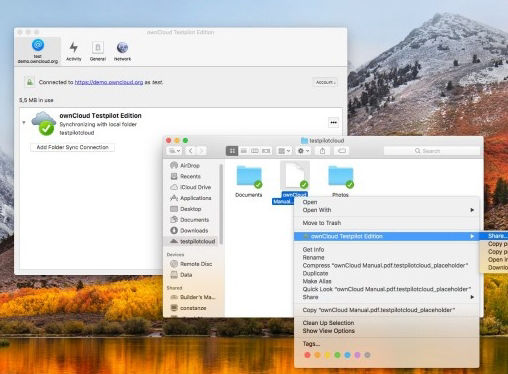Click the cloud with green checkmark sync icon
This screenshot has height=374, width=508.
point(44,123)
